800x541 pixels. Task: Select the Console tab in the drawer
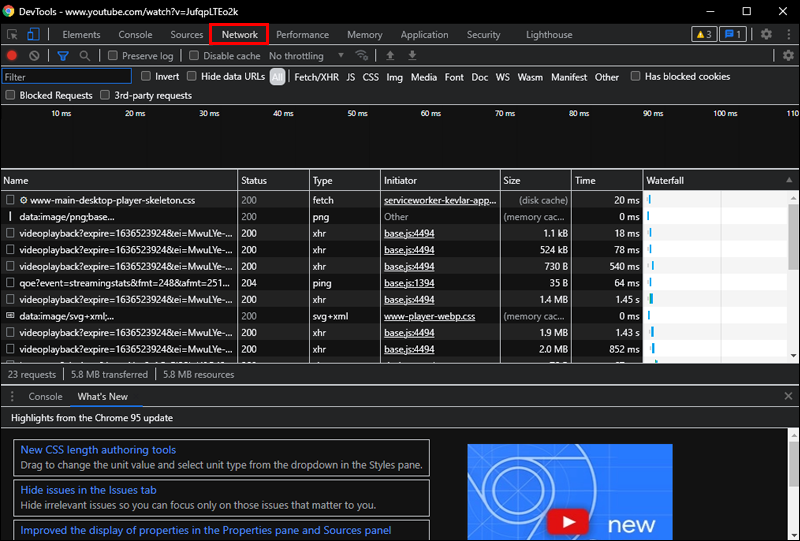tap(45, 396)
